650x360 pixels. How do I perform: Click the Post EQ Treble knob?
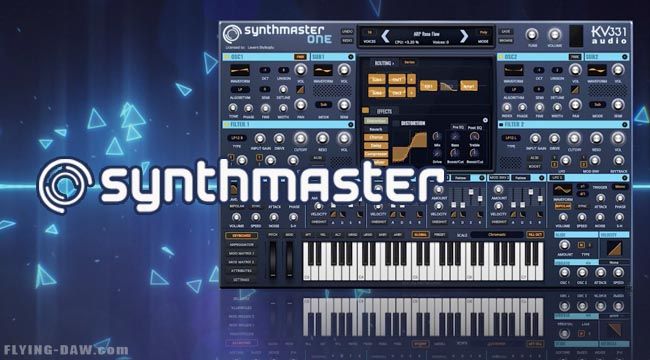click(x=474, y=136)
